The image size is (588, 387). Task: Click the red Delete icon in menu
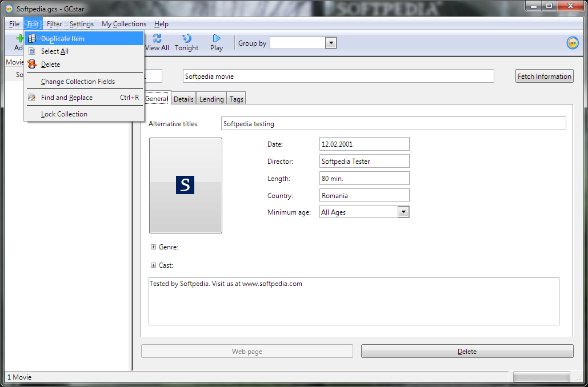point(32,64)
